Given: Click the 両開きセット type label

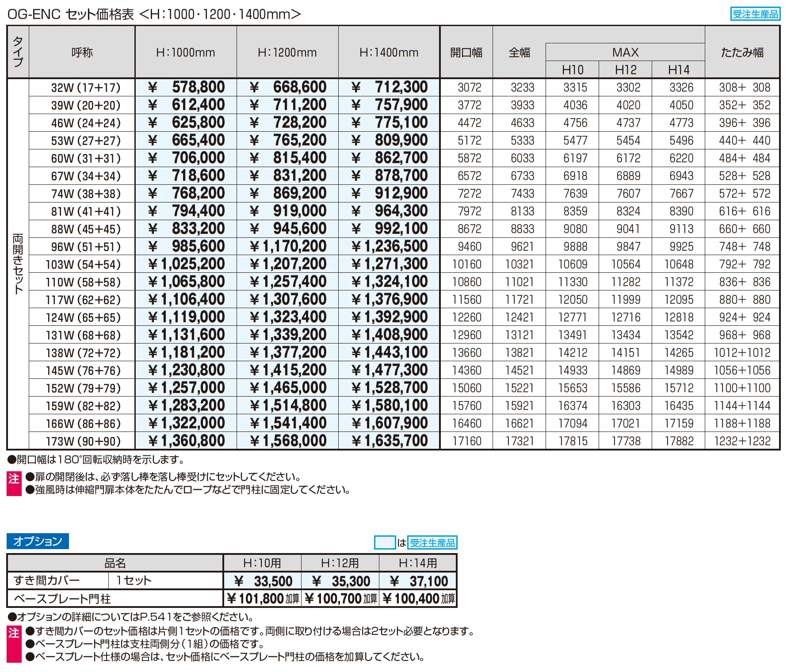Looking at the screenshot, I should (18, 264).
